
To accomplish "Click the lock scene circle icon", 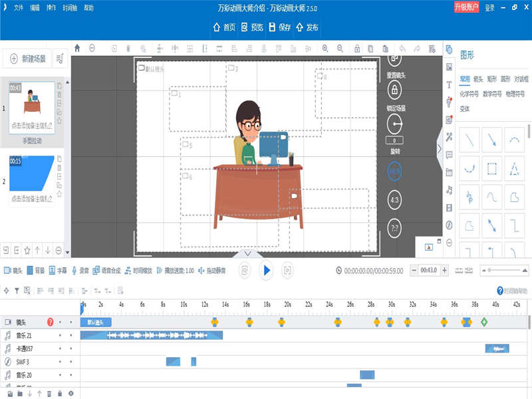I will pyautogui.click(x=394, y=90).
